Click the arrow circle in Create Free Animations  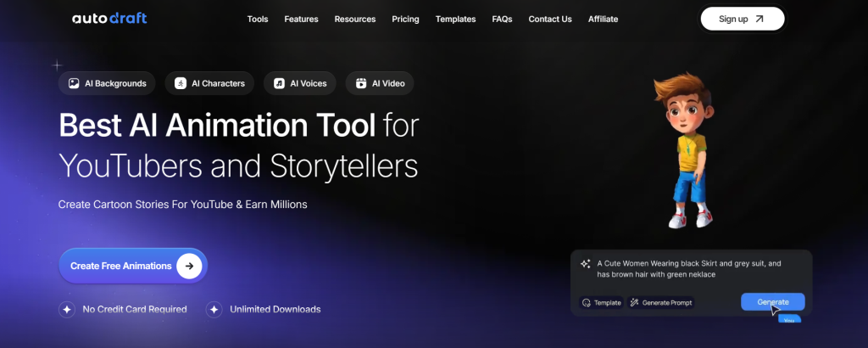coord(189,266)
